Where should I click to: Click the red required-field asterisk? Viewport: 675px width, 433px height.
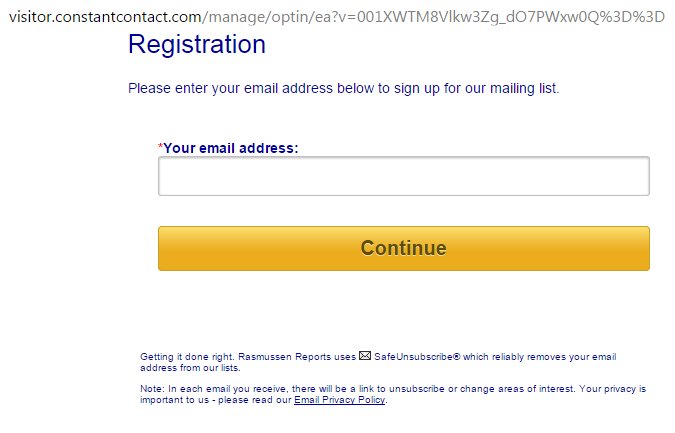pyautogui.click(x=160, y=147)
